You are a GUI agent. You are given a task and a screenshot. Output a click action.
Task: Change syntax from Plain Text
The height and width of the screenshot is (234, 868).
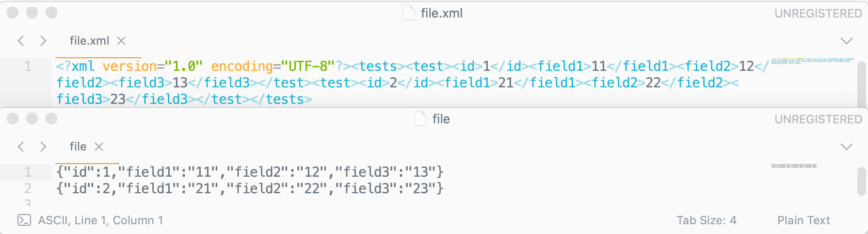pos(804,220)
